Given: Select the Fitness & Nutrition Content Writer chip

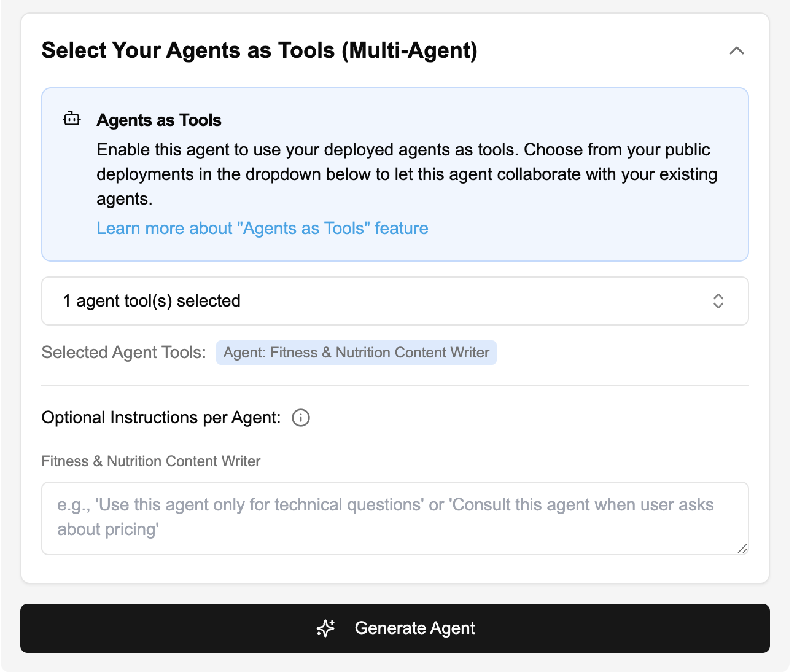Looking at the screenshot, I should click(356, 353).
